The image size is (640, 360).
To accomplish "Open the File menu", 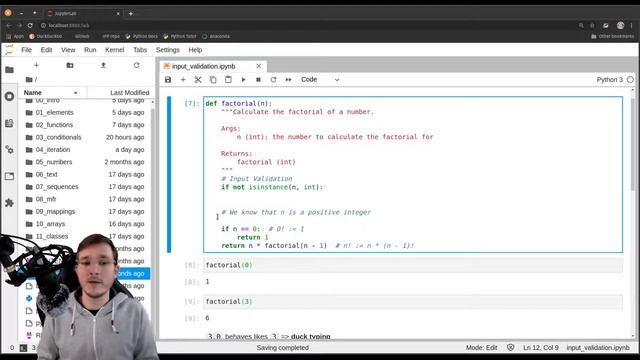I will 27,50.
